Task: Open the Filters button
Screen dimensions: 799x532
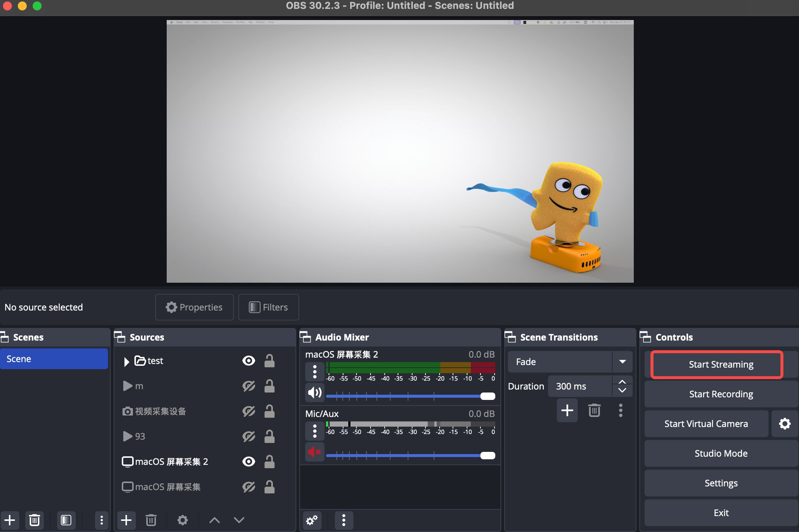Action: coord(268,307)
